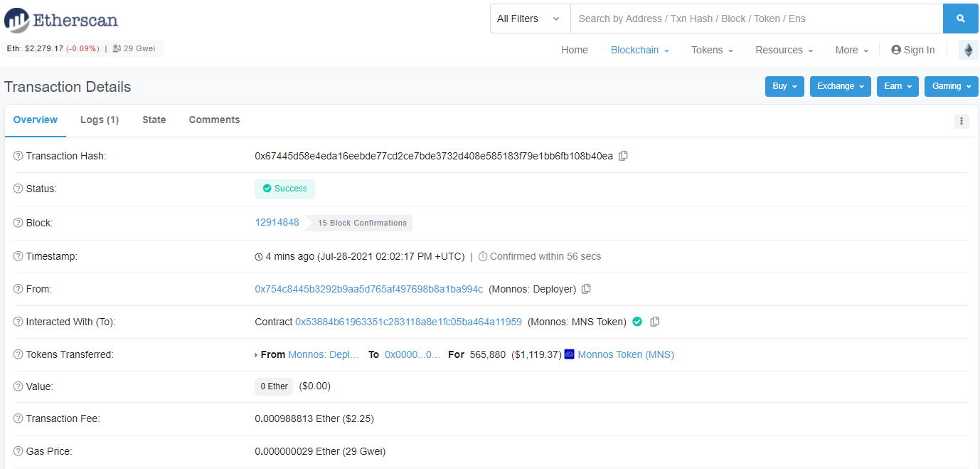Click help icon next to Gas Price
The image size is (980, 469).
click(18, 451)
